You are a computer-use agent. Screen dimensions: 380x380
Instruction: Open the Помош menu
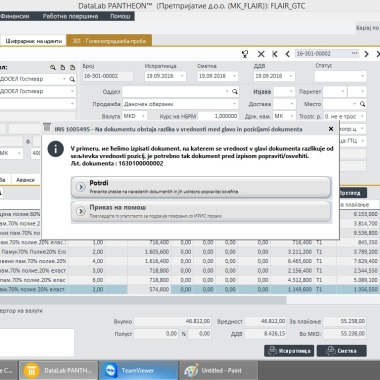tap(120, 16)
